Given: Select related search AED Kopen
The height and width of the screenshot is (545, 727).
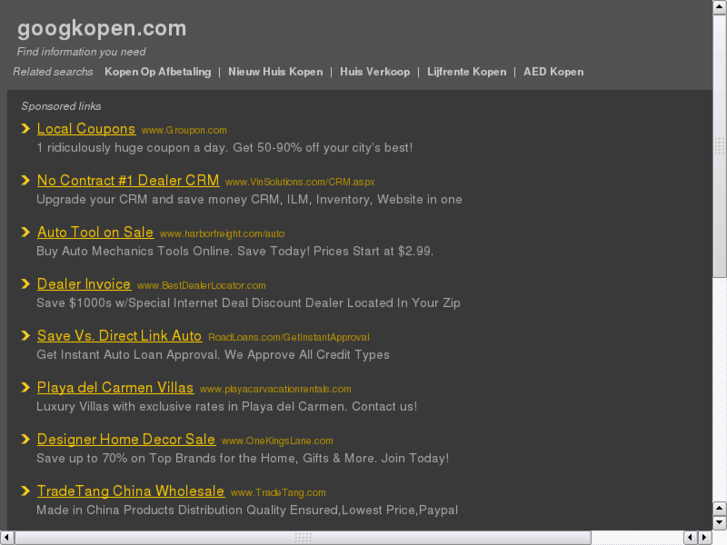Looking at the screenshot, I should point(554,72).
